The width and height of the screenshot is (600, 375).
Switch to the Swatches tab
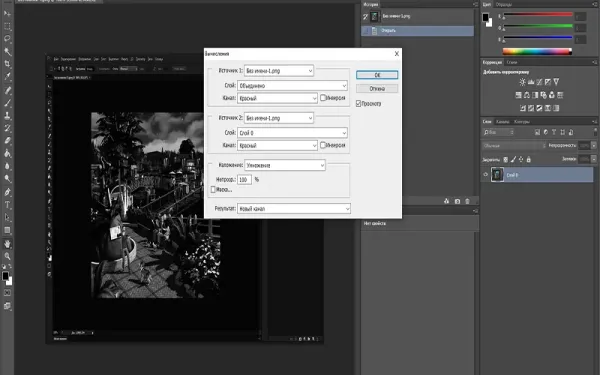click(x=504, y=5)
